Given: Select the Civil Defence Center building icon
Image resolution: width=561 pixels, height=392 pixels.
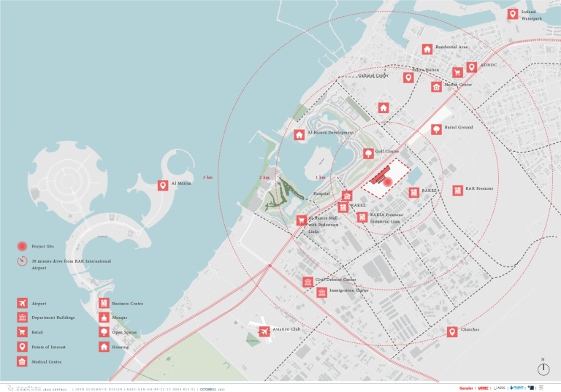Looking at the screenshot, I should tap(308, 282).
